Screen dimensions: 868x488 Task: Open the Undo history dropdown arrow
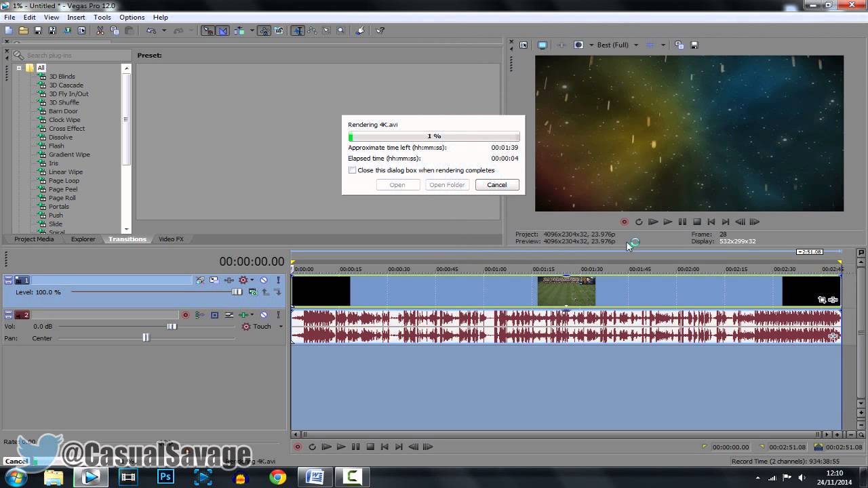point(164,30)
